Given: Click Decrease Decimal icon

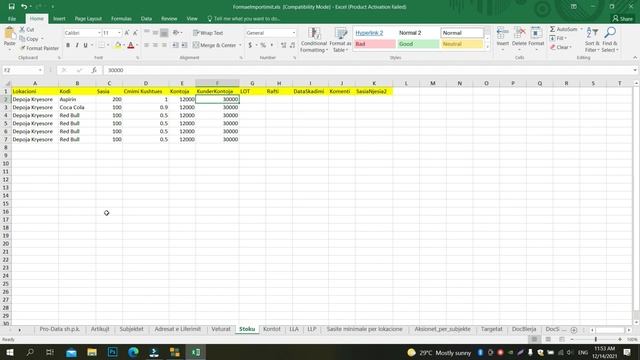Looking at the screenshot, I should point(292,45).
